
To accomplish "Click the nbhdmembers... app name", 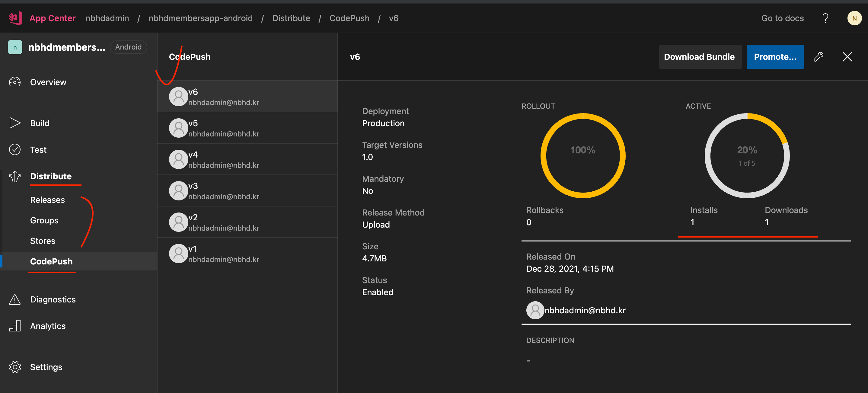I will click(67, 47).
